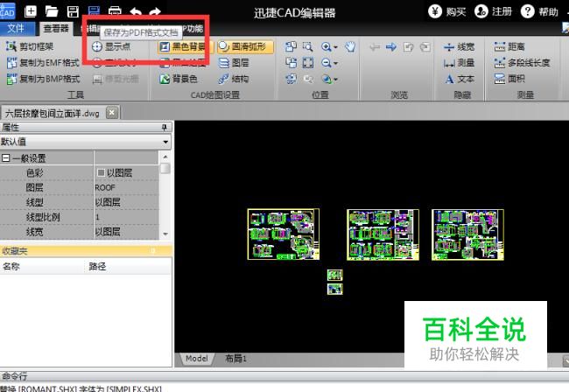Viewport: 569px width, 392px height.
Task: Click the 线型 以图层 value
Action: pos(126,202)
